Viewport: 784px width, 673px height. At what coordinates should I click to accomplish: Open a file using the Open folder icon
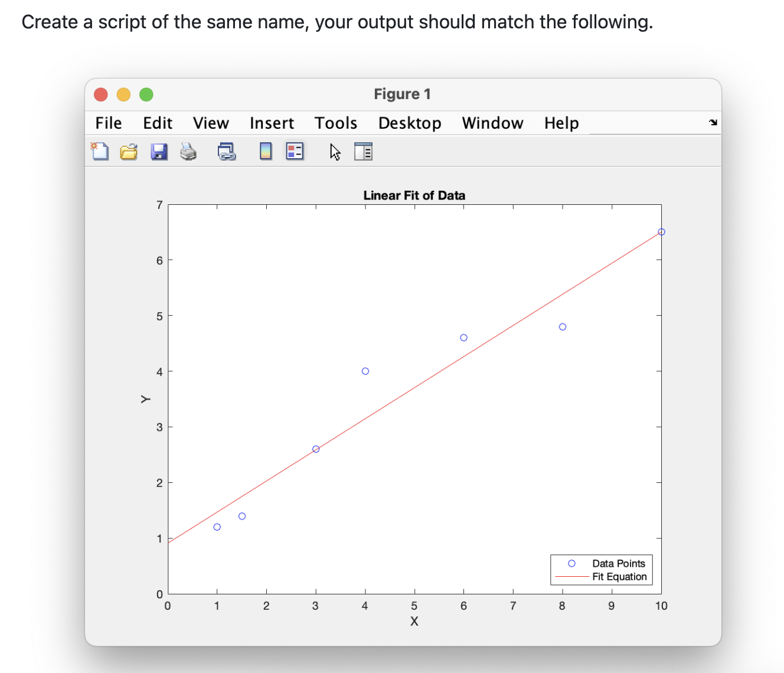tap(129, 151)
